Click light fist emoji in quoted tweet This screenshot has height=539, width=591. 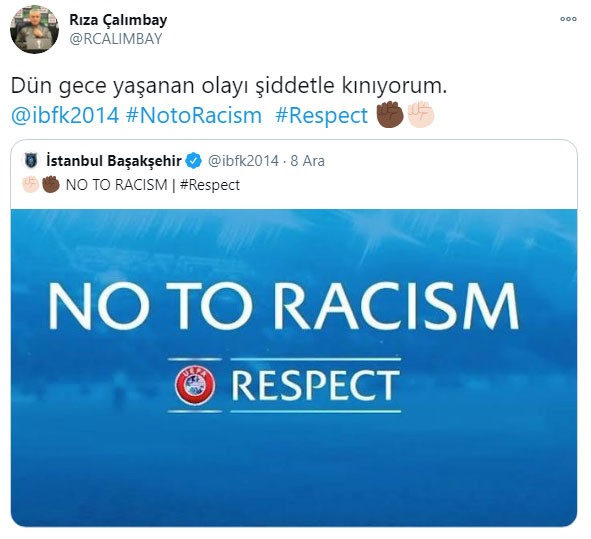(x=30, y=185)
